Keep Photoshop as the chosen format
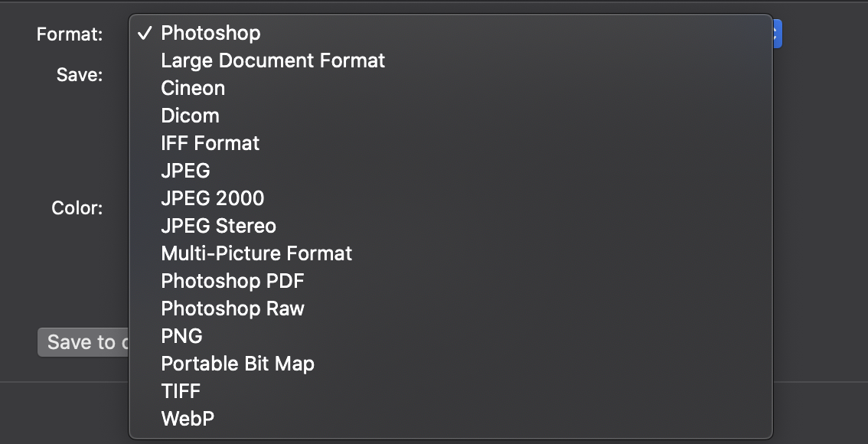The image size is (868, 444). [x=210, y=33]
